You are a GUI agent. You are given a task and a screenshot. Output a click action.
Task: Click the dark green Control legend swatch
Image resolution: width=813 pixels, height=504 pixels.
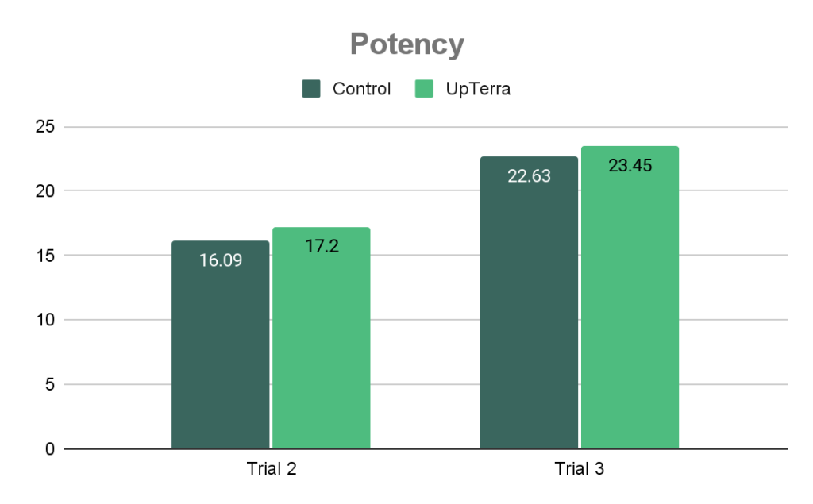click(311, 89)
